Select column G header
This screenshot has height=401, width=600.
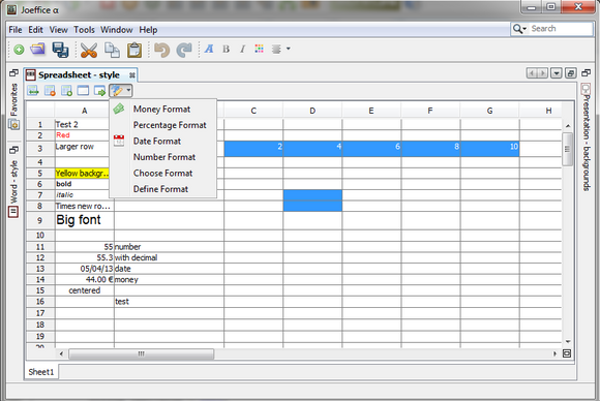click(490, 111)
